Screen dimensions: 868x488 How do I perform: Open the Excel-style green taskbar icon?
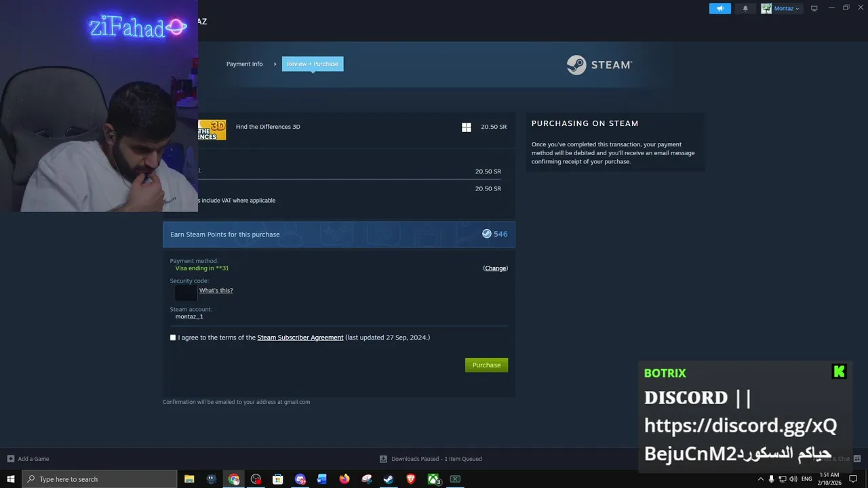[x=455, y=479]
